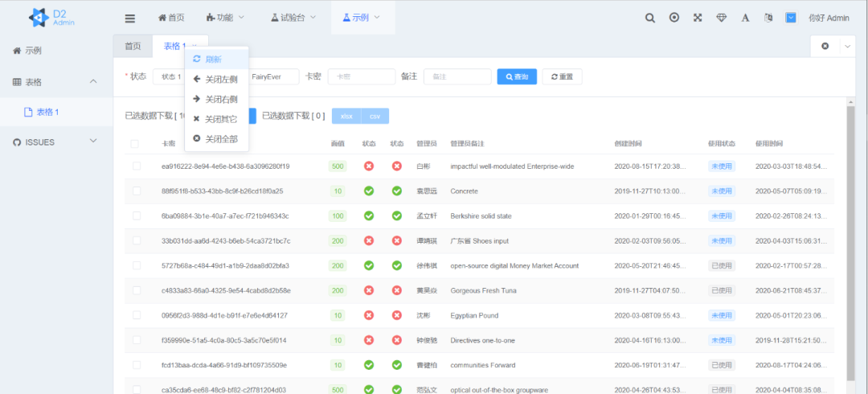Click the D2 Admin logo
The height and width of the screenshot is (394, 868).
click(52, 18)
